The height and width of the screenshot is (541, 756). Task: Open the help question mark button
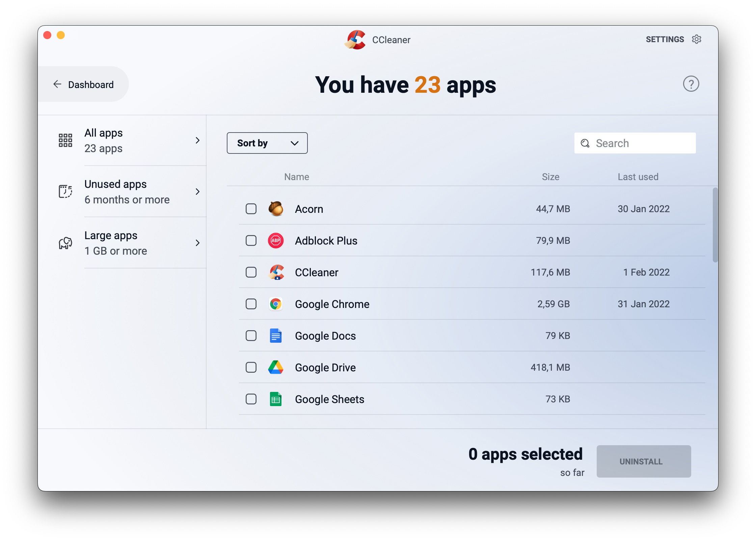click(x=691, y=84)
